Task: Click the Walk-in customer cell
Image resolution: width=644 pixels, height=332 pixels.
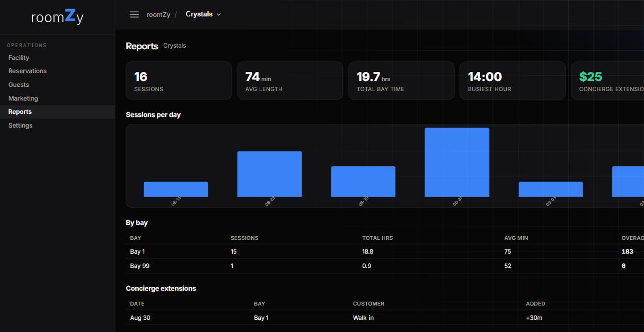Action: coord(363,318)
